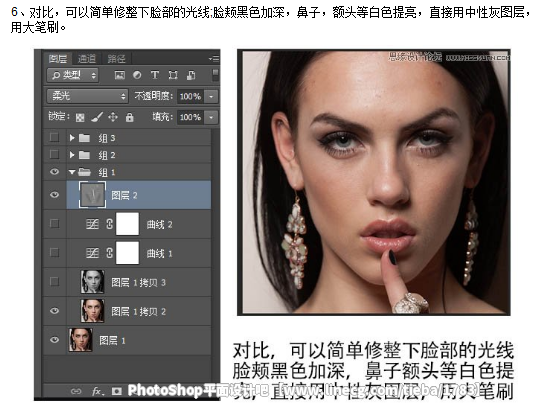The height and width of the screenshot is (409, 536).
Task: Filter layers by shape type
Action: coord(173,75)
